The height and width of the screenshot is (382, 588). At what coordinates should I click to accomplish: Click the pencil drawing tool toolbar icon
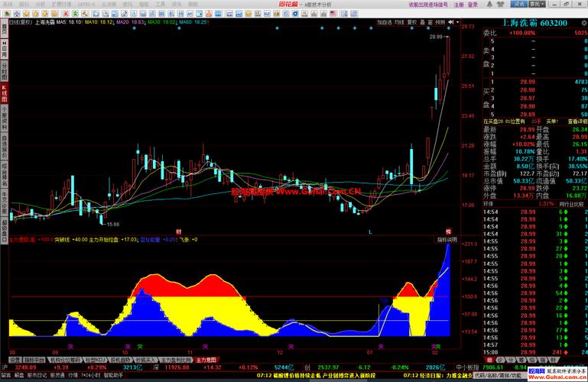pyautogui.click(x=124, y=14)
